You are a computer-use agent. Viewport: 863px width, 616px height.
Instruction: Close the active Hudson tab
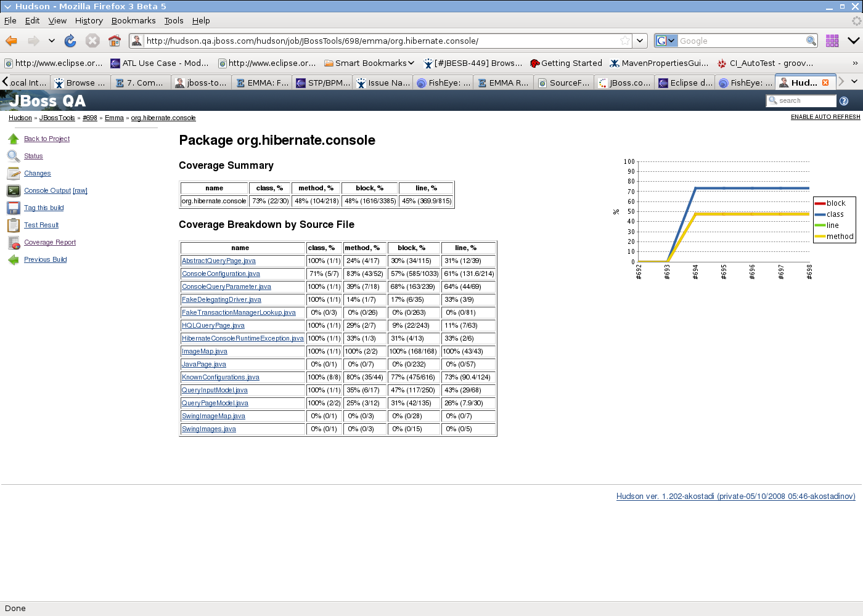point(825,83)
